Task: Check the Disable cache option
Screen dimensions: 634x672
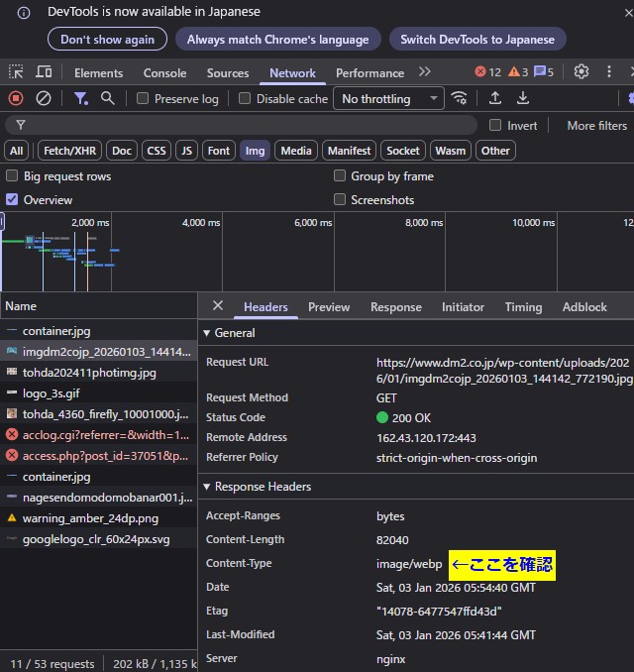Action: tap(245, 99)
